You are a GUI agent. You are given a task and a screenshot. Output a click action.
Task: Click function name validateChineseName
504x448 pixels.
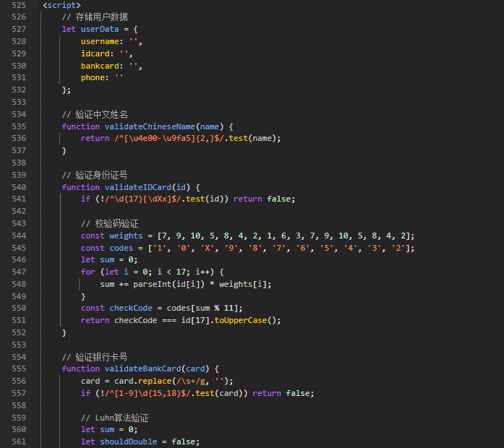(x=150, y=126)
